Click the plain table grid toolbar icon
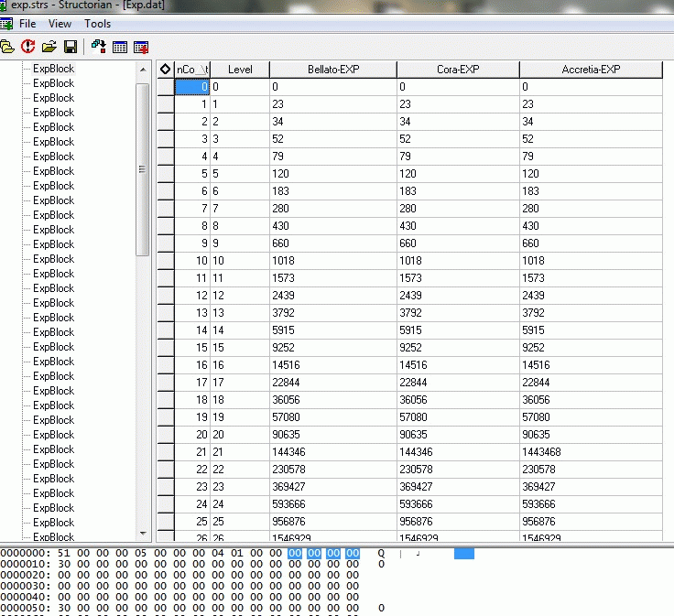The height and width of the screenshot is (616, 674). pyautogui.click(x=119, y=47)
